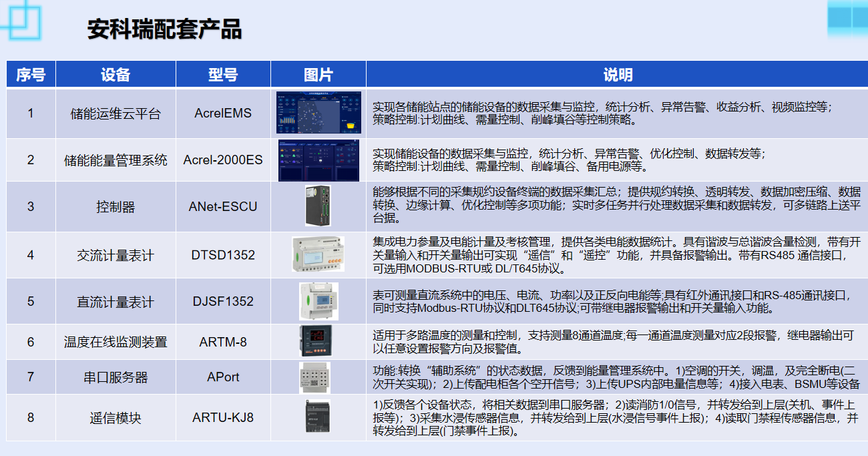Select the 说明 column header
This screenshot has height=456, width=868.
[x=618, y=75]
